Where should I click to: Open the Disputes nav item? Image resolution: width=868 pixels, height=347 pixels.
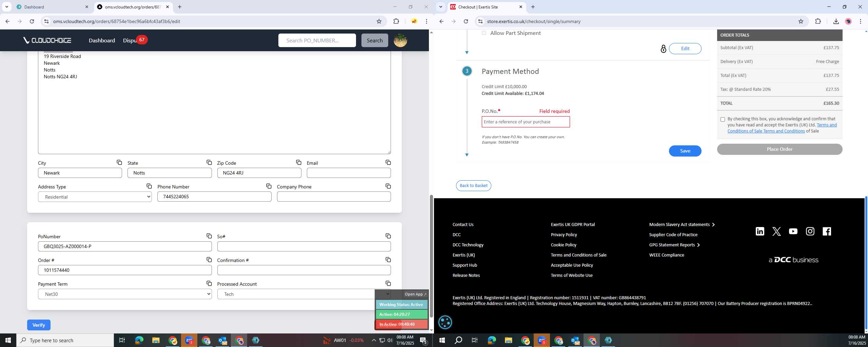[x=130, y=40]
